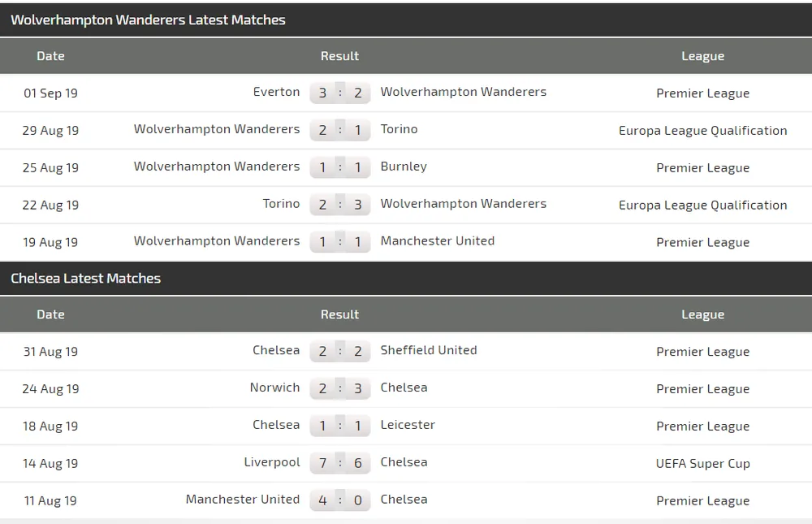
Task: Open the Burnley team link
Action: click(404, 167)
